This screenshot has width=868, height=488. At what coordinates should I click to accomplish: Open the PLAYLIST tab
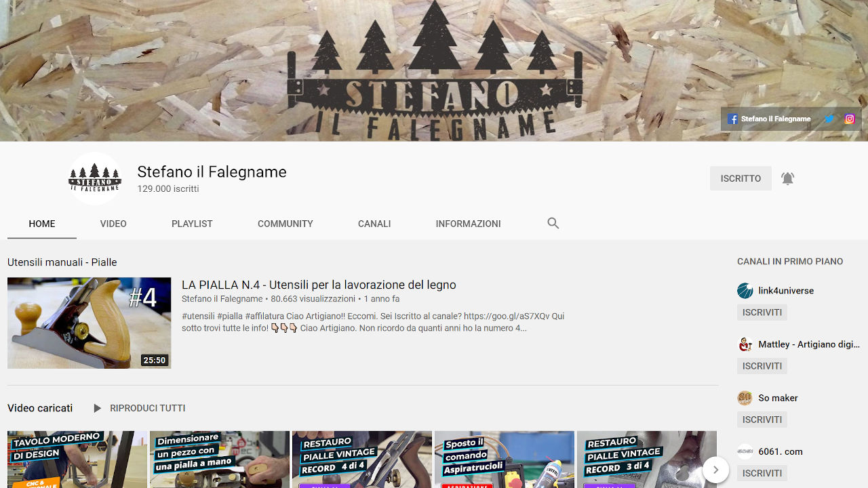click(192, 224)
